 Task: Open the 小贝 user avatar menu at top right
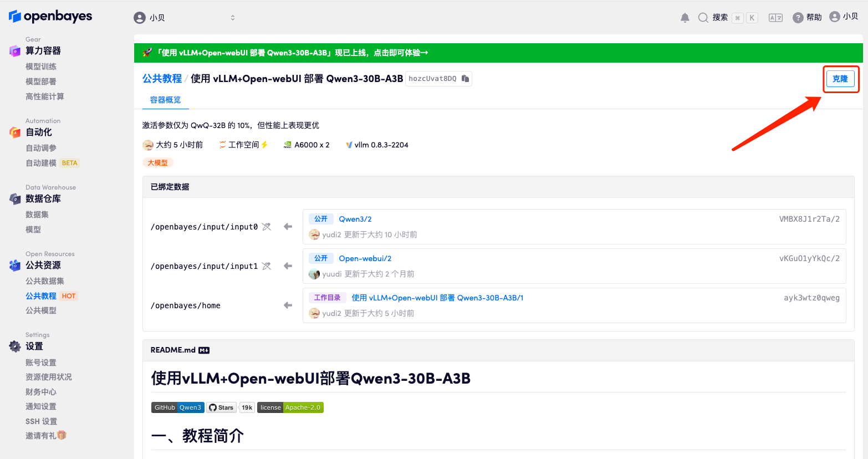835,17
